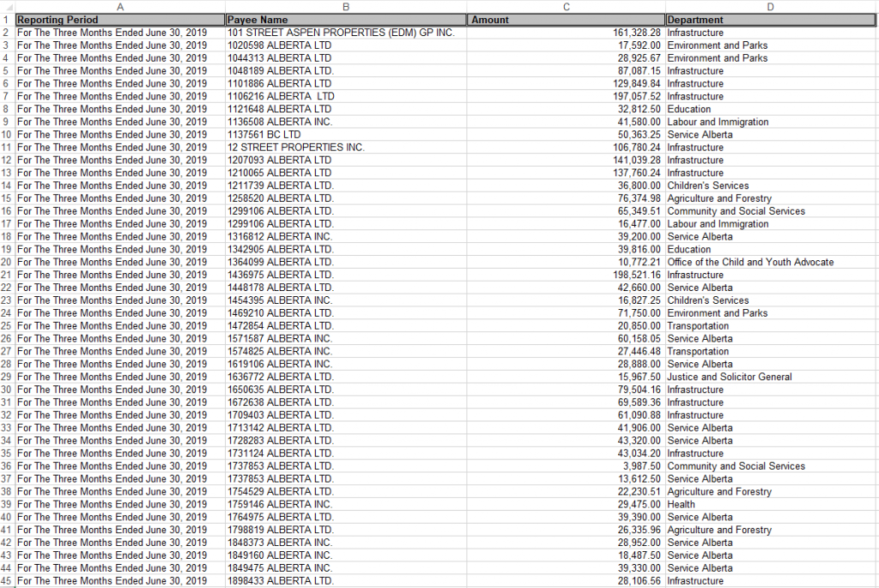This screenshot has height=588, width=879.
Task: Click Agriculture and Forestry cell in row 15
Action: tap(770, 198)
